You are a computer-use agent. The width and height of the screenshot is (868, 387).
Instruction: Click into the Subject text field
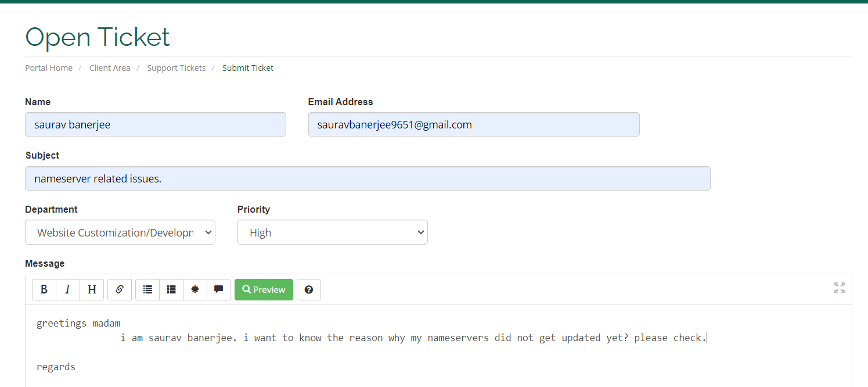pyautogui.click(x=368, y=178)
